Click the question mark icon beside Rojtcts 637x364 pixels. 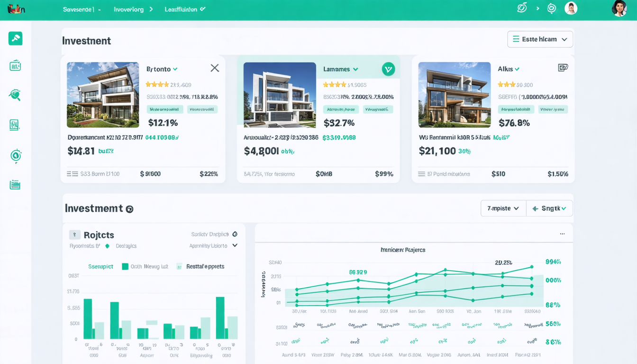click(x=74, y=235)
